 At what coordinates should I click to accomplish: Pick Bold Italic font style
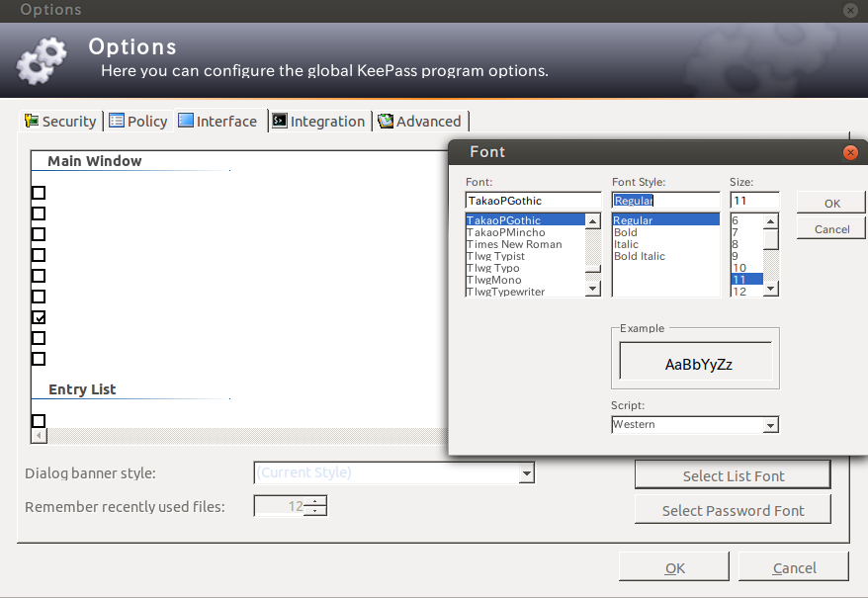[666, 256]
